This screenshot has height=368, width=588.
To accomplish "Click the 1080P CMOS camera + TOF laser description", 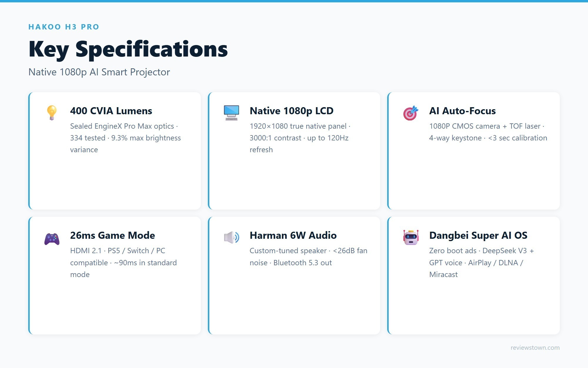I will 488,132.
